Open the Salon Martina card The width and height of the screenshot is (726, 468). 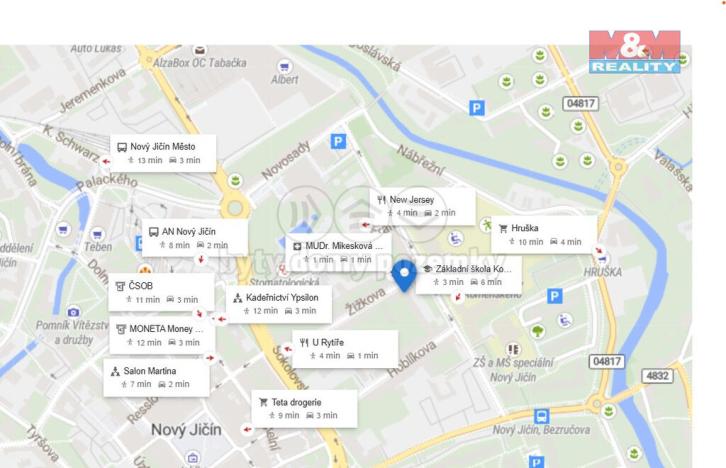156,378
